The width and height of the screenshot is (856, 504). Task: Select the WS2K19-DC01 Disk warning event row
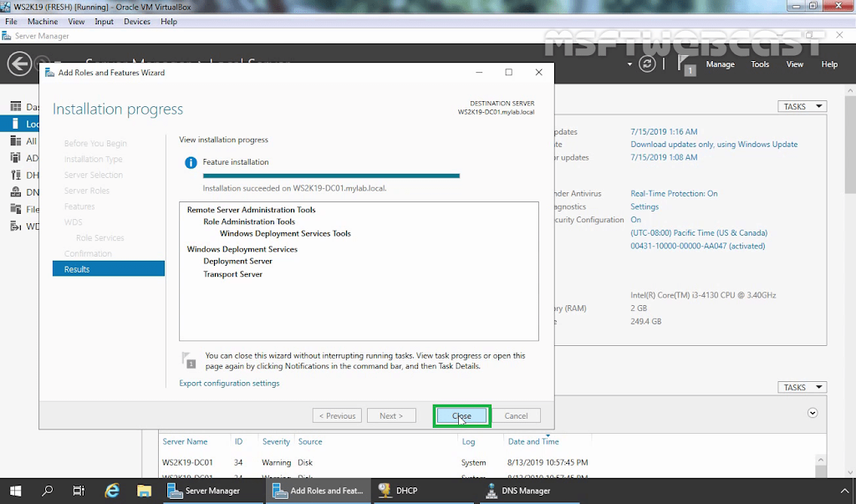coord(486,462)
